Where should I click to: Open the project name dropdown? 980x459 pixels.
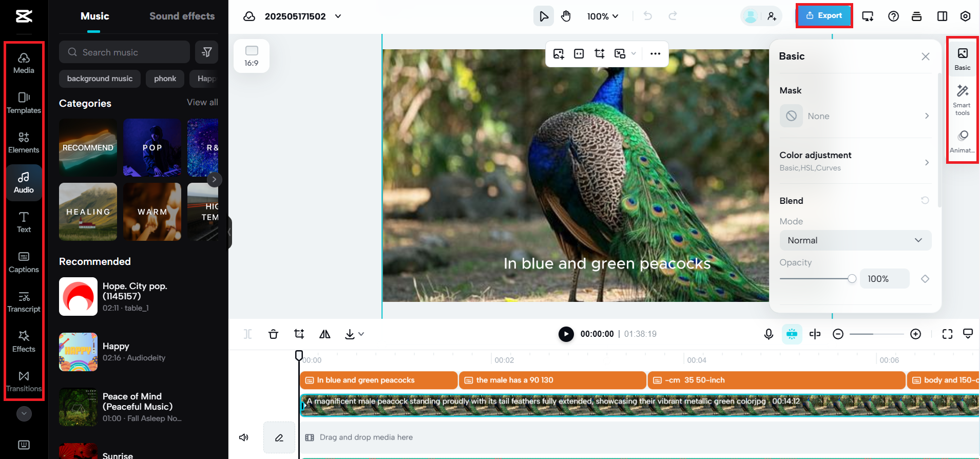point(338,16)
